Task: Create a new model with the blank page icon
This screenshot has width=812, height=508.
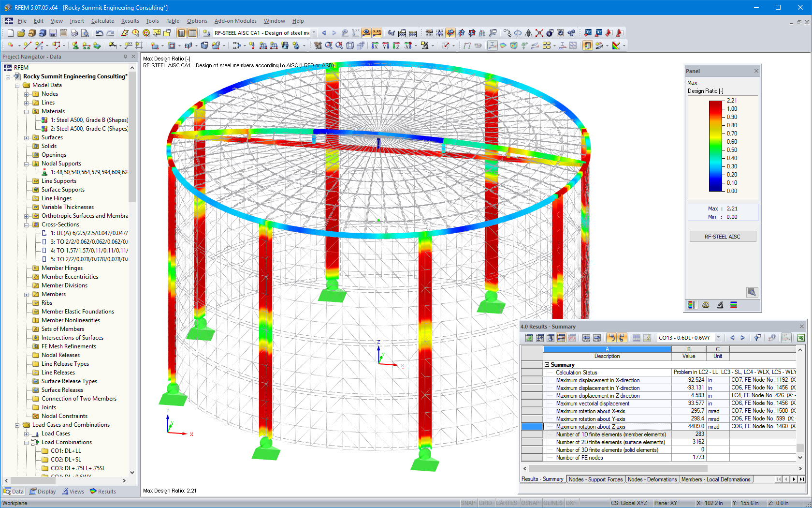Action: pyautogui.click(x=10, y=33)
